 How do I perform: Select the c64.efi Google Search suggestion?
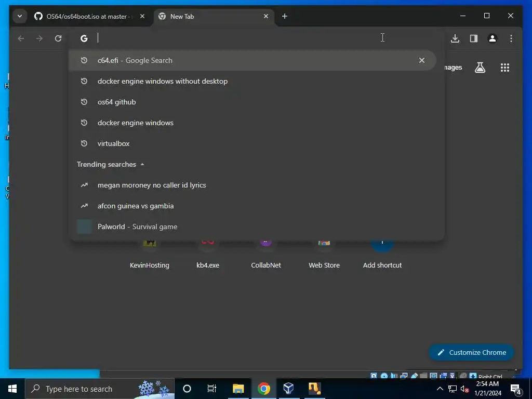click(x=252, y=60)
